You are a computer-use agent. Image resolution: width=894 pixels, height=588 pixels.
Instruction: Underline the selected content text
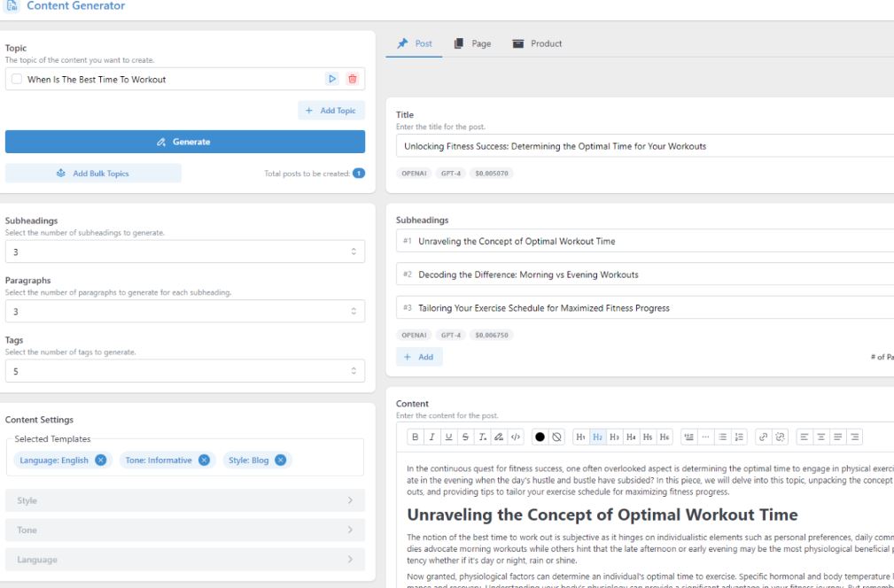448,437
